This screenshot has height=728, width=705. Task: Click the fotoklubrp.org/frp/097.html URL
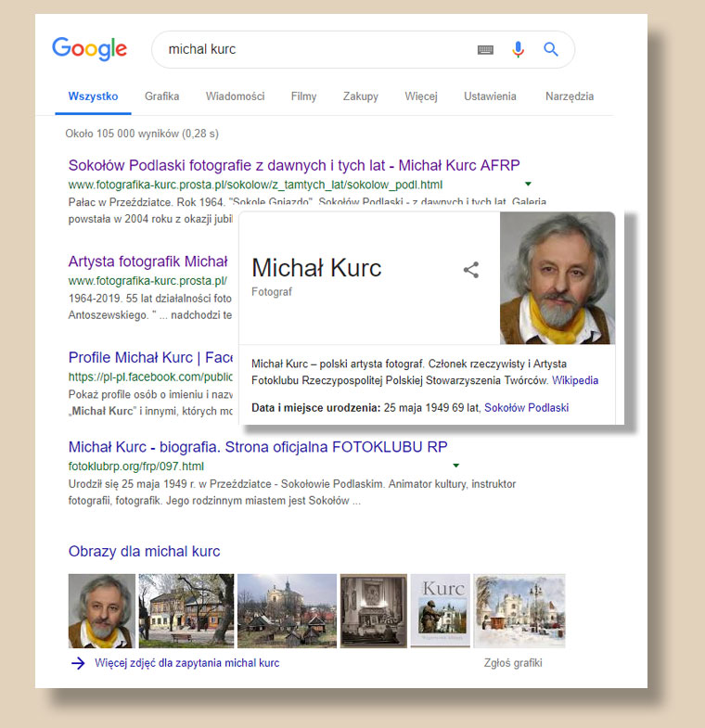136,466
